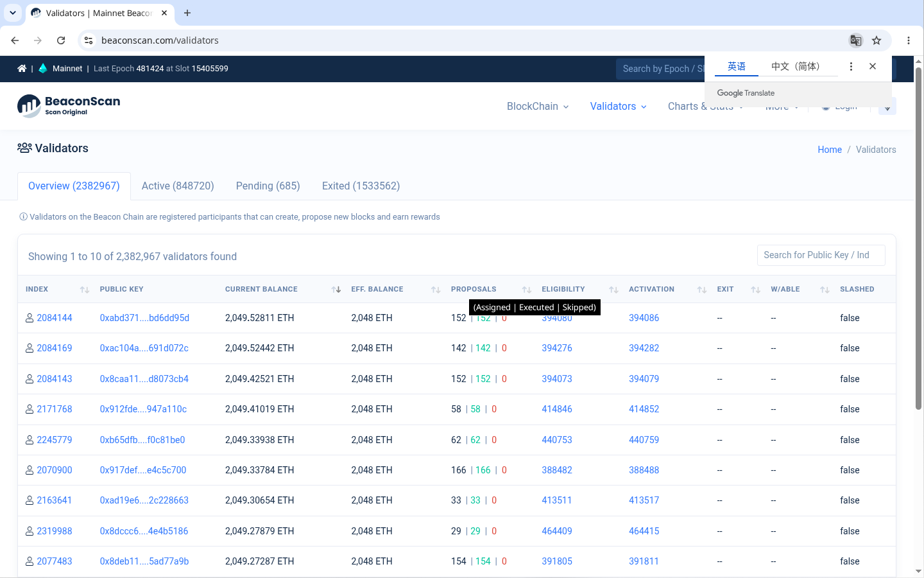Sort the table by the W/able column
924x578 pixels.
pyautogui.click(x=825, y=290)
